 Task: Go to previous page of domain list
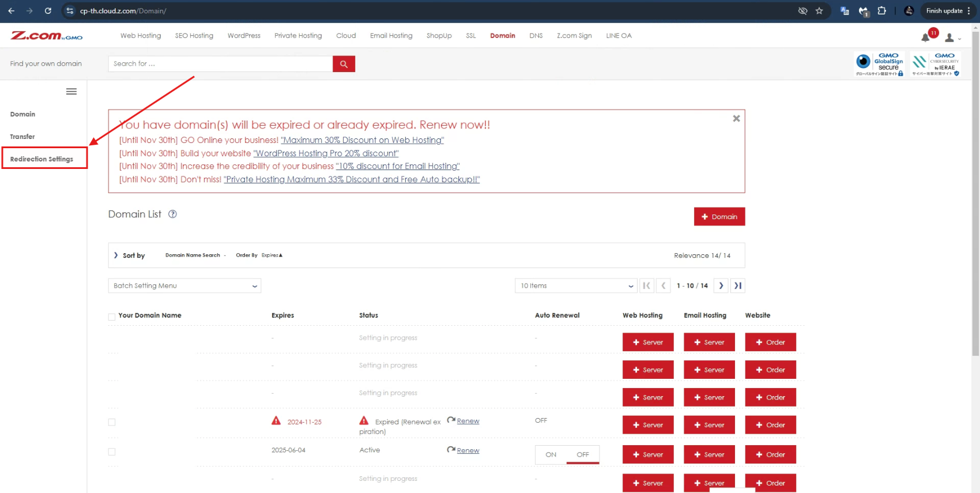click(664, 285)
